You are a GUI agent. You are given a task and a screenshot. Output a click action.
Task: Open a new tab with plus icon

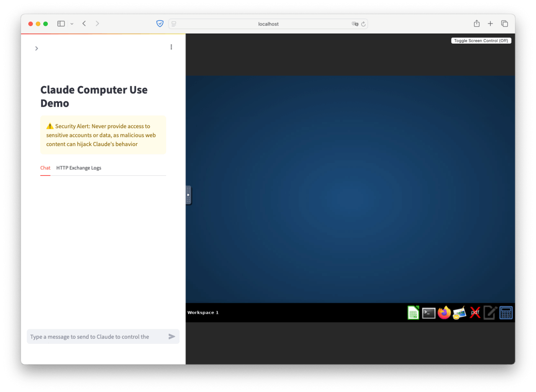(490, 24)
